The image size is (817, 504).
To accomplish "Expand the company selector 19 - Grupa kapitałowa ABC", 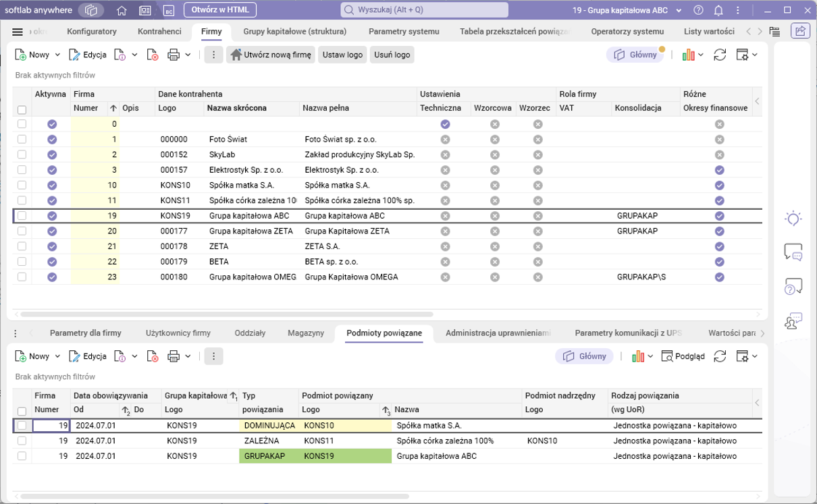I will coord(678,10).
